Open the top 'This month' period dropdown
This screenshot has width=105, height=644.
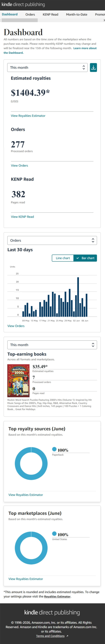pyautogui.click(x=47, y=67)
